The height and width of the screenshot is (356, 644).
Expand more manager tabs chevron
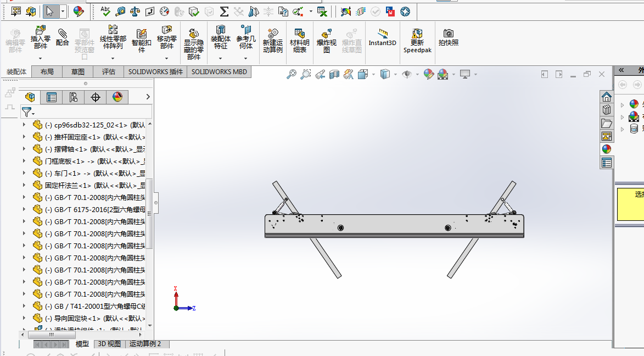[x=148, y=97]
